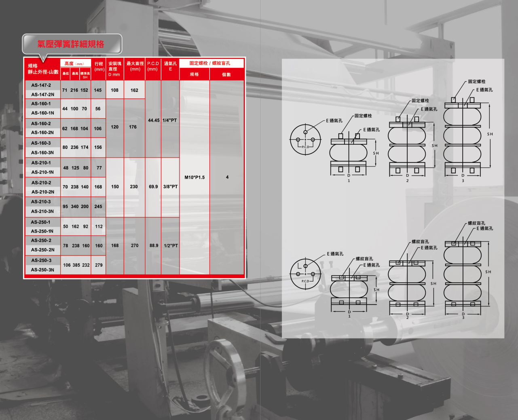518x420 pixels.
Task: Click the 行程 (mm) column header
Action: tap(99, 67)
